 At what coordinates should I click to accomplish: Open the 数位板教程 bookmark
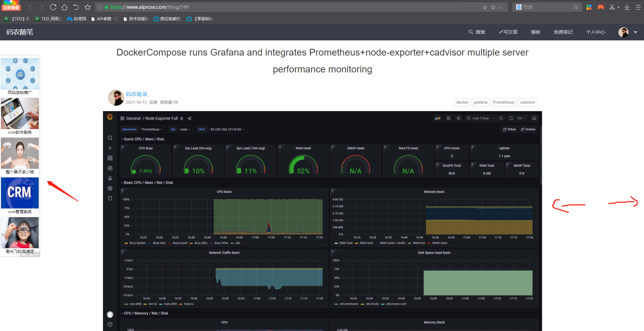click(x=167, y=19)
